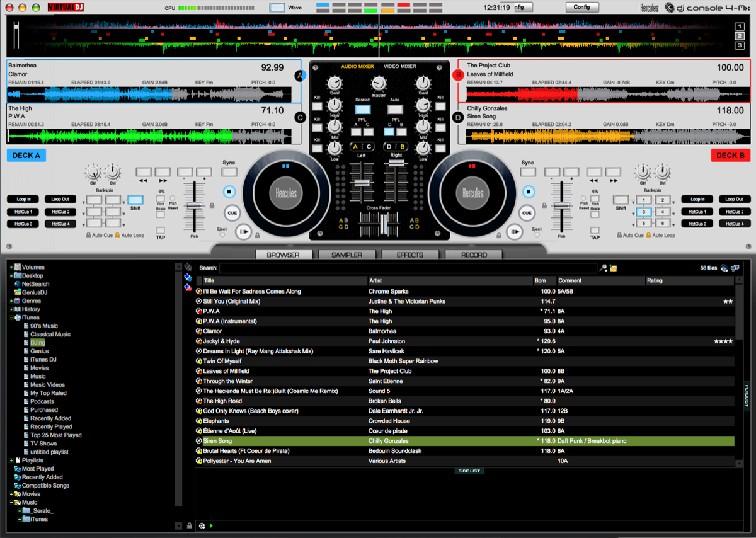Enable the Shift button on Deck B
The image size is (756, 538).
coord(621,199)
